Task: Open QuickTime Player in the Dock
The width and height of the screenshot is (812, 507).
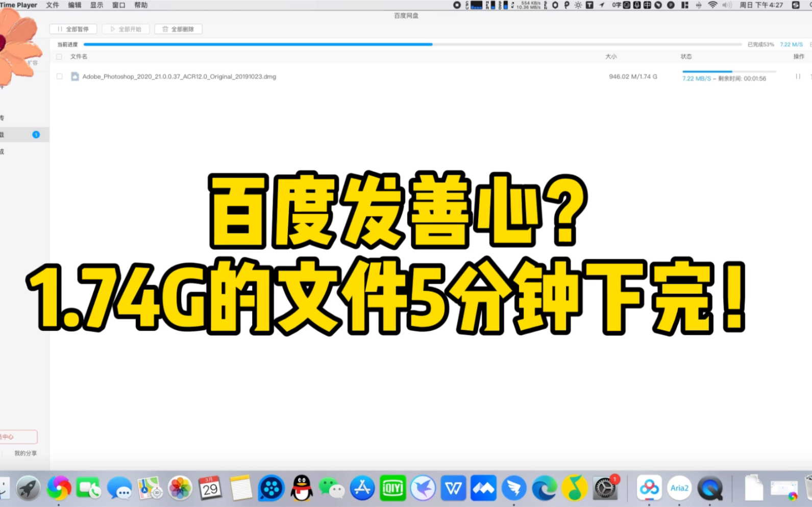Action: pyautogui.click(x=710, y=488)
